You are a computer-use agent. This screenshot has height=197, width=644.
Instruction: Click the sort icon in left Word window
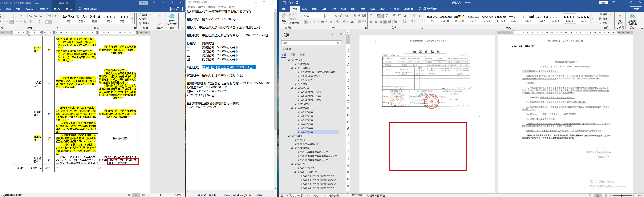click(50, 16)
